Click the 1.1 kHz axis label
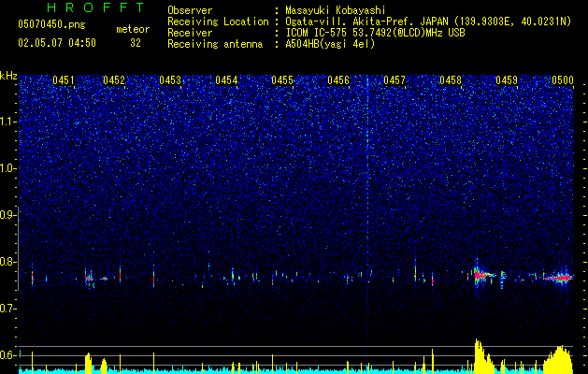The height and width of the screenshot is (374, 588). pos(7,122)
